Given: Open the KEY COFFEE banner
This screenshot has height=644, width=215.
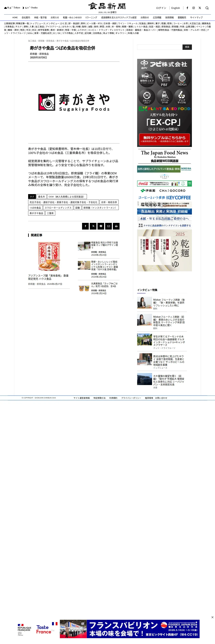Looking at the screenshot, I should [x=164, y=197].
